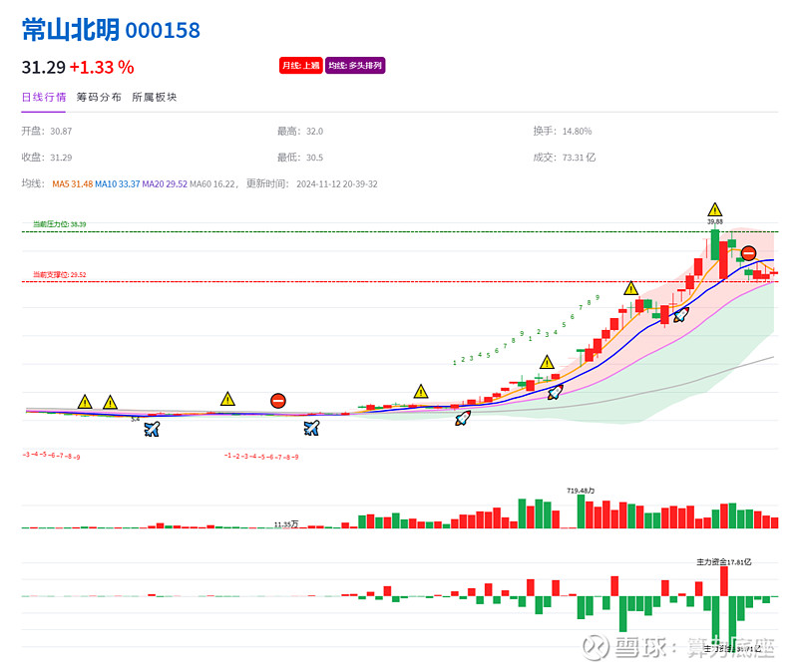
Task: Click the leftmost warning triangle on the chart
Action: tap(85, 402)
